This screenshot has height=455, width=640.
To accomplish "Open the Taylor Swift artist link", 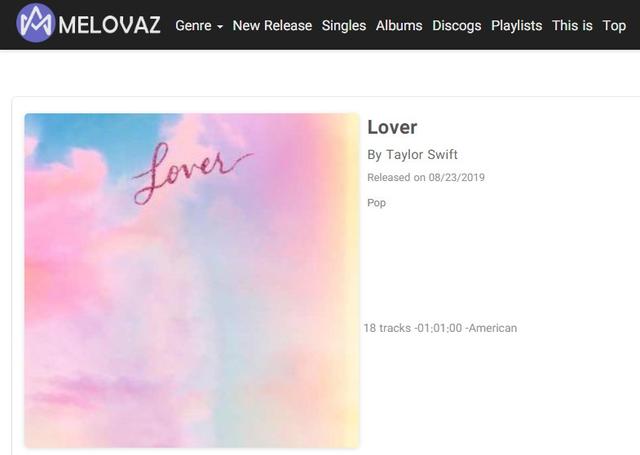I will point(422,155).
